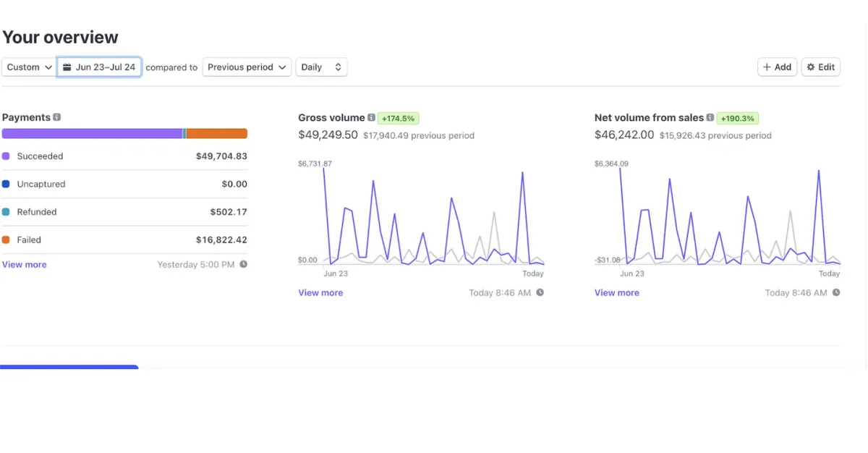This screenshot has width=868, height=453.
Task: Open the Custom range dropdown
Action: coord(29,67)
